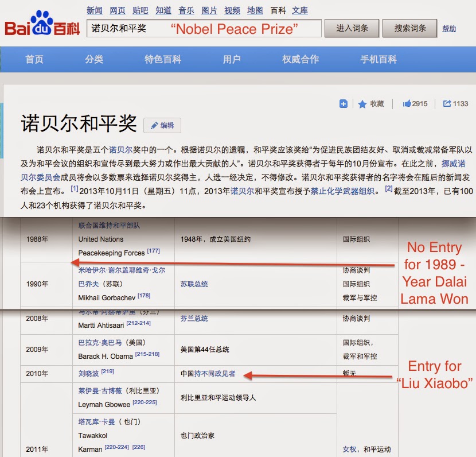The width and height of the screenshot is (476, 457).
Task: Open the 贴吧 tieba link
Action: 141,11
